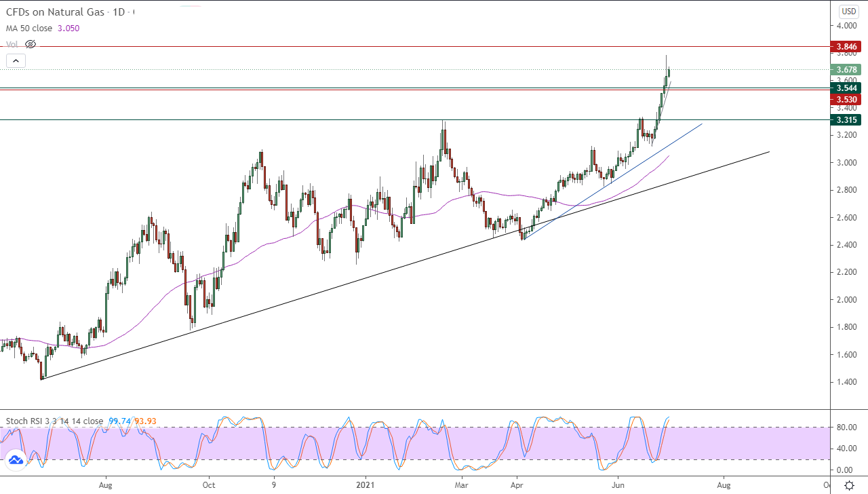Screen dimensions: 868x494
Task: Click the blue 99.74 Stoch RSI value
Action: [x=119, y=421]
